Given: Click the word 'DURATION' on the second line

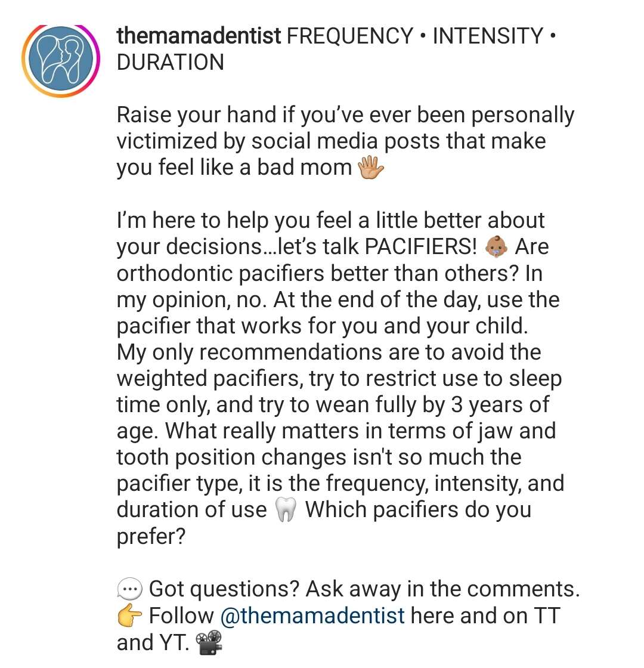Looking at the screenshot, I should (171, 62).
